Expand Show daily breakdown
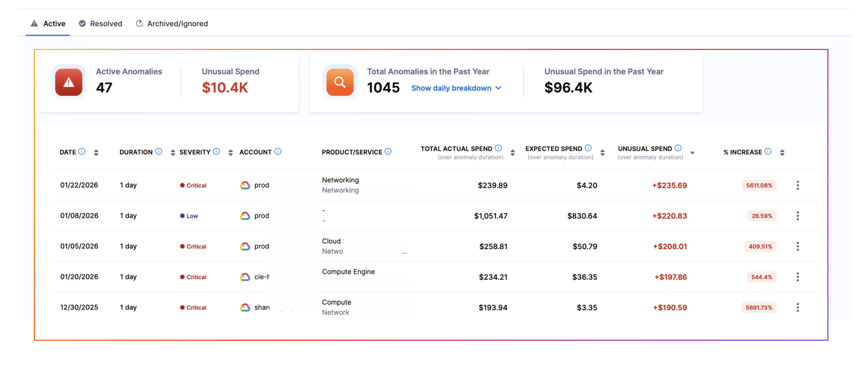This screenshot has width=868, height=376. tap(456, 88)
